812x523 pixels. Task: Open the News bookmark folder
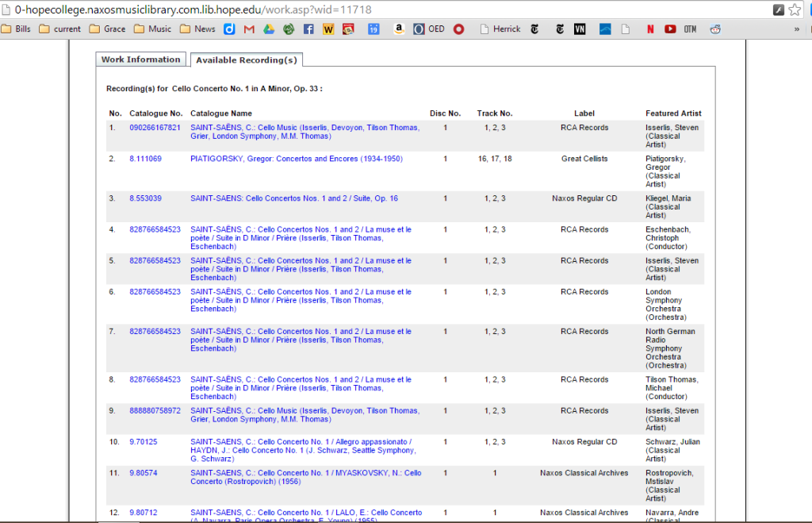tap(197, 29)
